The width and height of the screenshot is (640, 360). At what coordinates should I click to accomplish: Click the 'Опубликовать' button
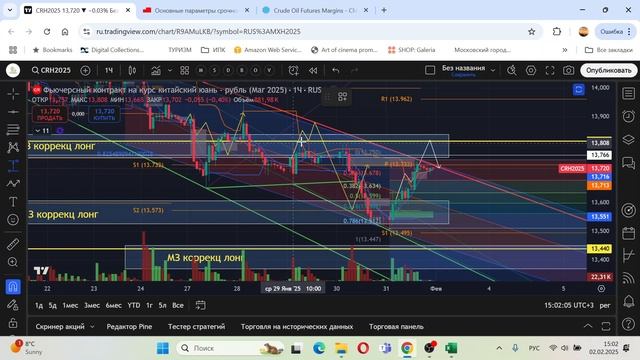tap(609, 70)
